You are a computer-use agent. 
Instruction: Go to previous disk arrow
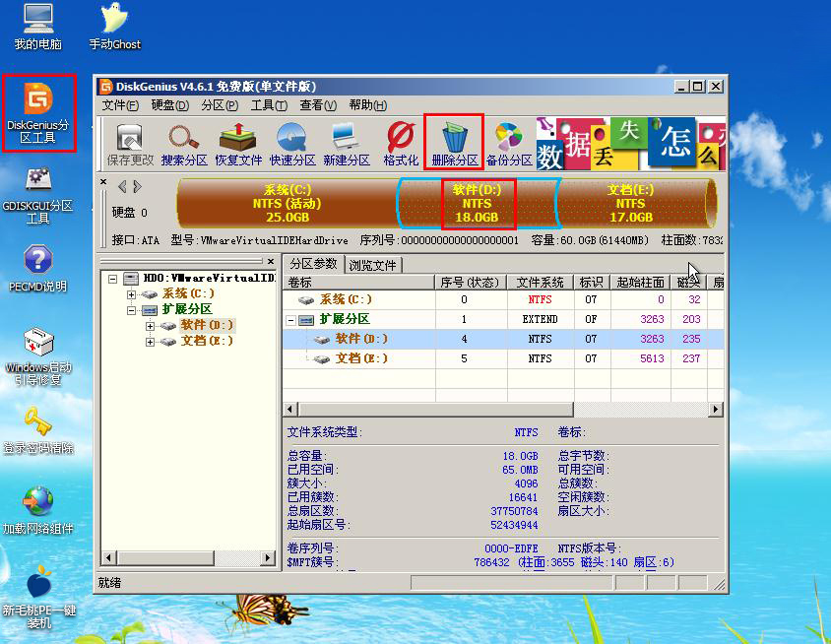point(122,186)
